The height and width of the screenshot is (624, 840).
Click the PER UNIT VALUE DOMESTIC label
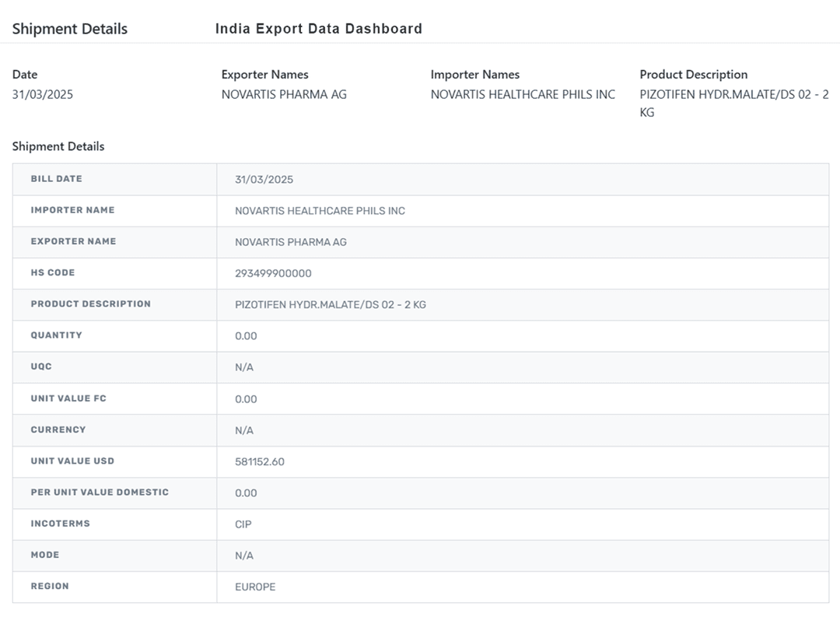click(x=100, y=493)
